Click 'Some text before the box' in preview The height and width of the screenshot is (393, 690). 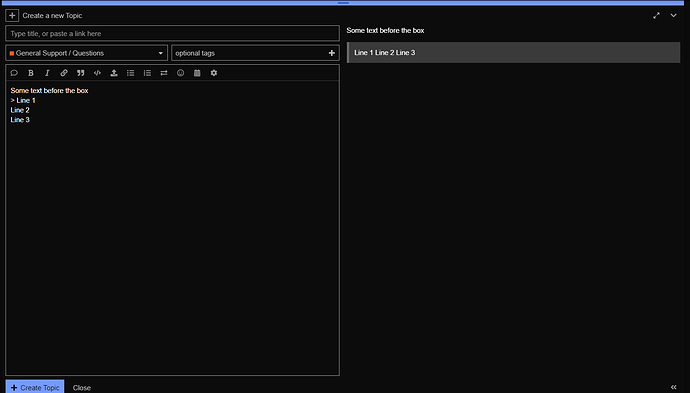click(385, 30)
